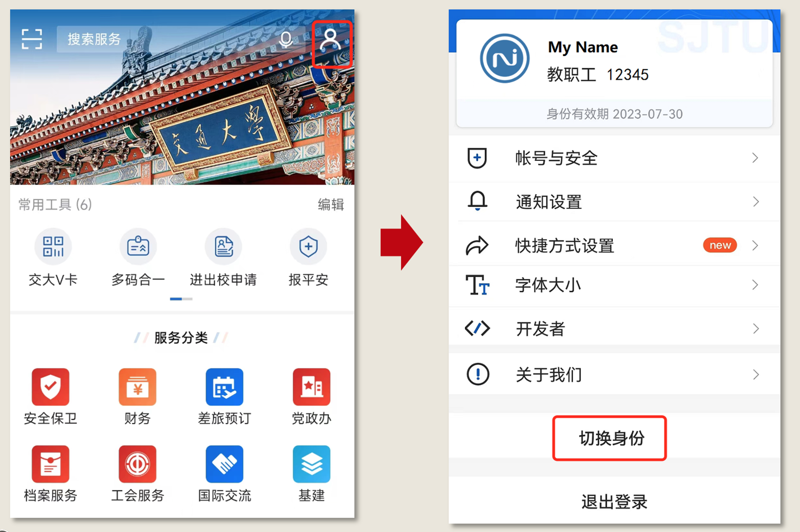Click the 快捷方式设置 share arrow icon
800x532 pixels.
[x=477, y=245]
